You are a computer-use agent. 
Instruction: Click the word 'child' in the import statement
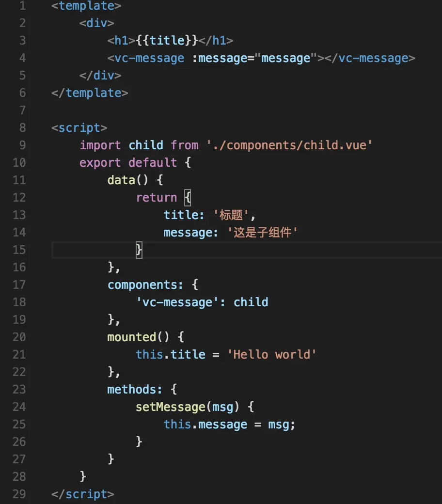click(x=146, y=145)
